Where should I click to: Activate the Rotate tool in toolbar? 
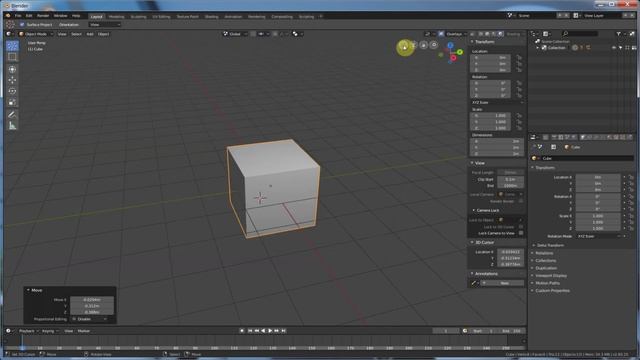click(12, 91)
